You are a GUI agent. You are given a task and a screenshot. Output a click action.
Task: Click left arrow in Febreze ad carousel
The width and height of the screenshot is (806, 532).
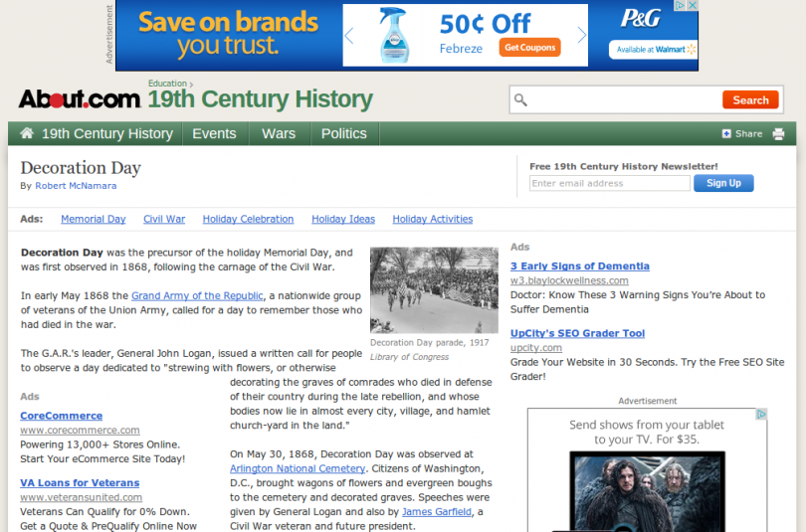click(x=349, y=36)
